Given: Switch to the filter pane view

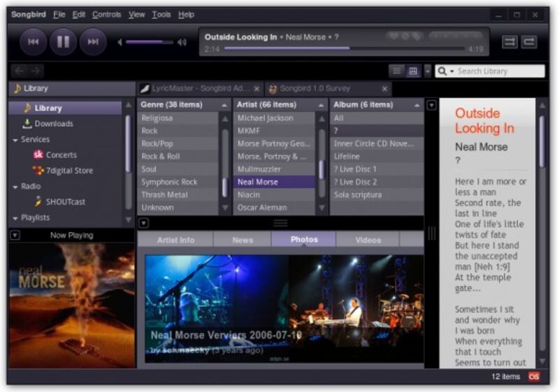Looking at the screenshot, I should [413, 71].
